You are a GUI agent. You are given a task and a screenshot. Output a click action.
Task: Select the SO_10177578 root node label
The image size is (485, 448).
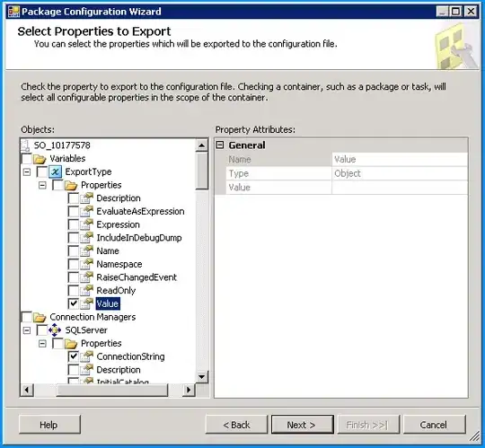coord(62,145)
